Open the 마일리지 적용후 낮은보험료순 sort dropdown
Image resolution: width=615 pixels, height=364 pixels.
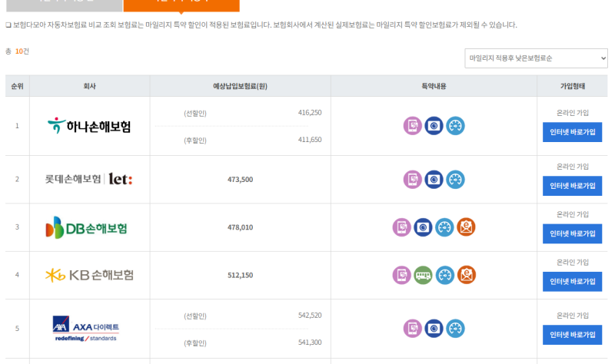[536, 58]
